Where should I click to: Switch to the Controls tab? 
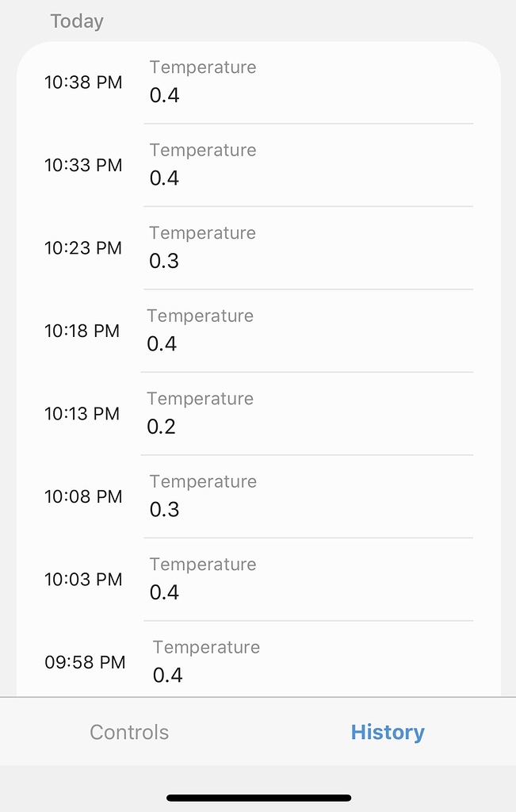point(128,732)
